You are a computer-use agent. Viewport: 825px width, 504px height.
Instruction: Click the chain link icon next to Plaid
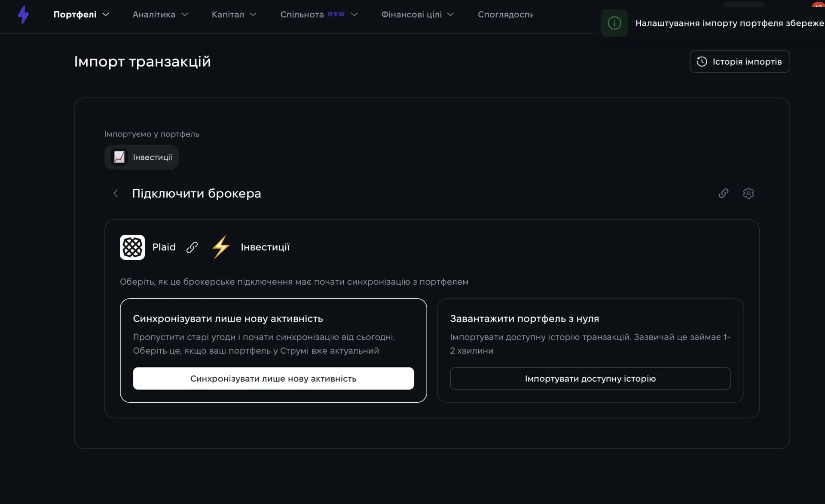pos(192,247)
